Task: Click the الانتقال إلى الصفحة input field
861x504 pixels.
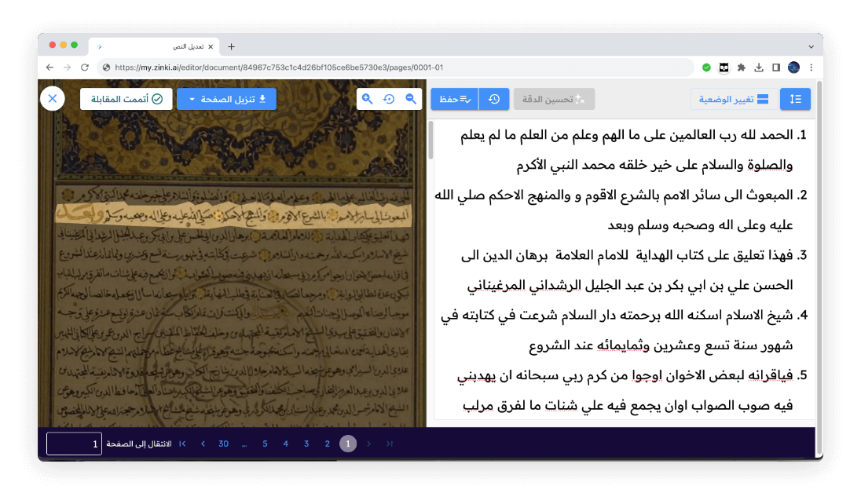Action: 75,444
